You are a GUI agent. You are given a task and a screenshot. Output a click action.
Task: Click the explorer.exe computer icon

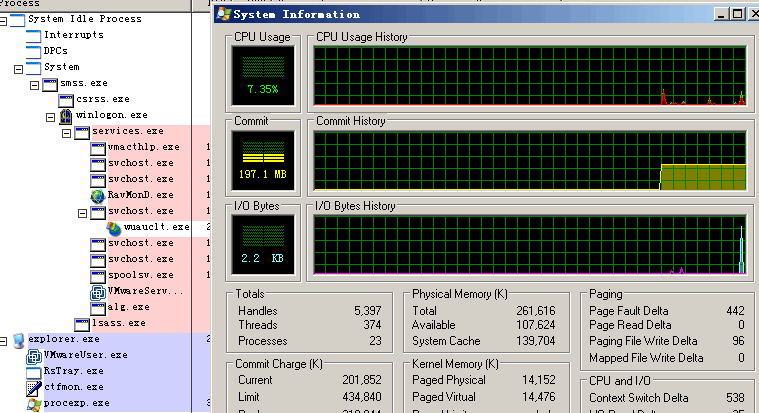coord(18,340)
